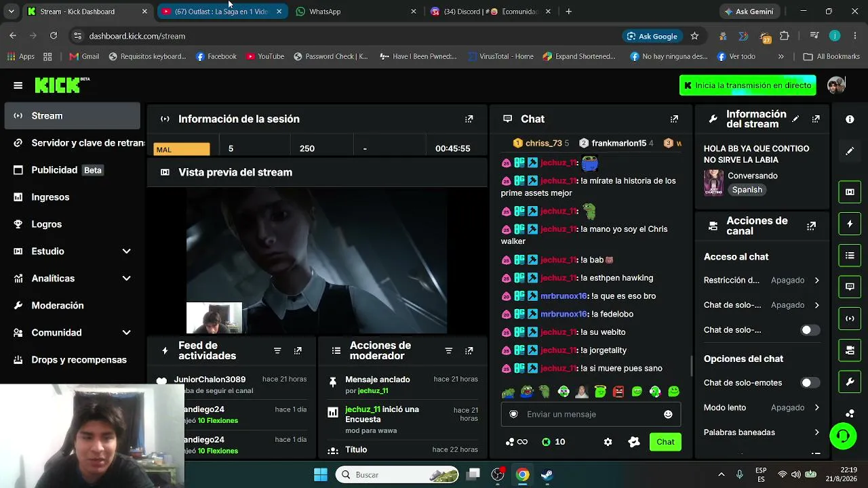Edit the stream info with the pencil icon

(x=795, y=119)
